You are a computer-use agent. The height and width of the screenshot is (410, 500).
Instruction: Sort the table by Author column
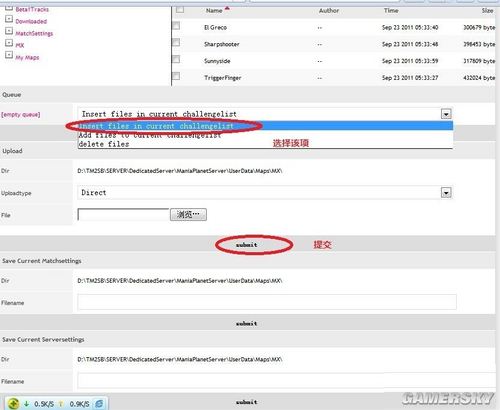[329, 11]
